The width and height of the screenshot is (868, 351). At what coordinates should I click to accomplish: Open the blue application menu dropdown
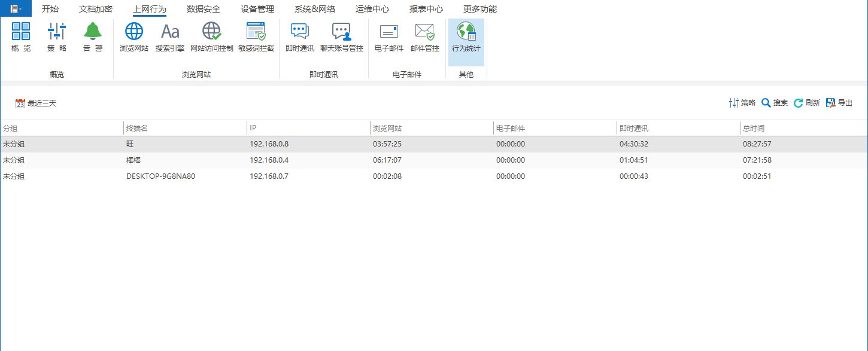tap(16, 8)
